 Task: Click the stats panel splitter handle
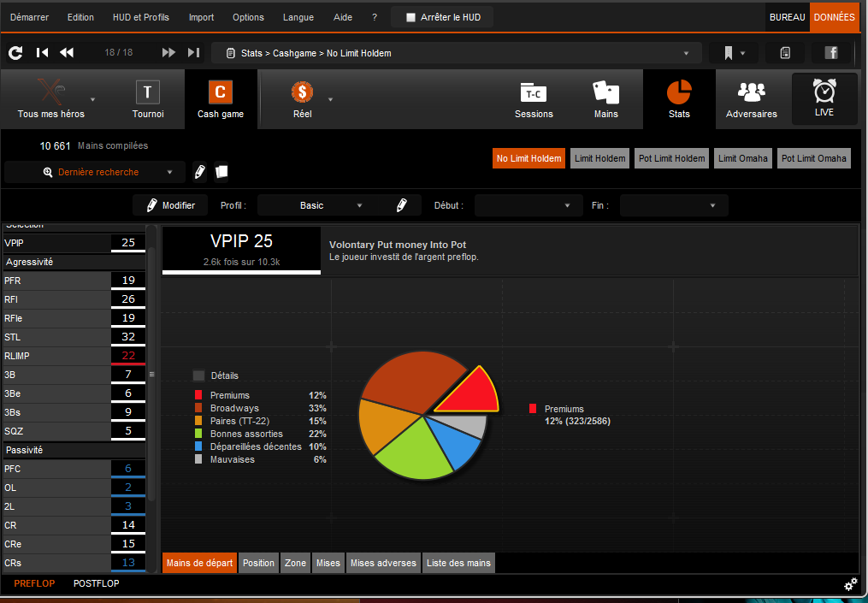click(x=151, y=375)
